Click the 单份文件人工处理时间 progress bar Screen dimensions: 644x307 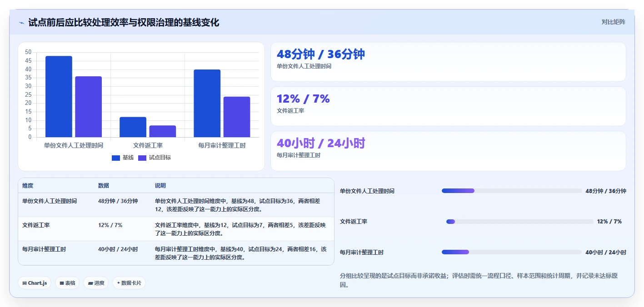click(512, 191)
